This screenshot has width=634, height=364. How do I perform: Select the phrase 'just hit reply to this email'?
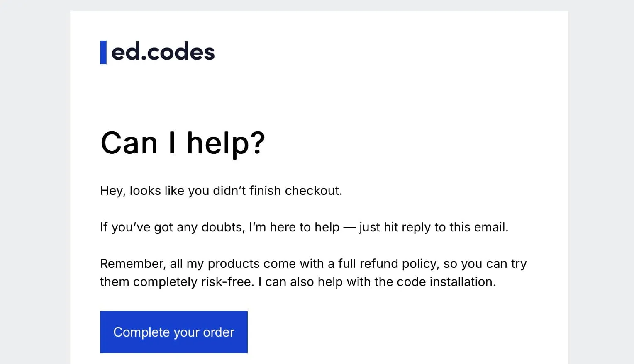point(433,227)
